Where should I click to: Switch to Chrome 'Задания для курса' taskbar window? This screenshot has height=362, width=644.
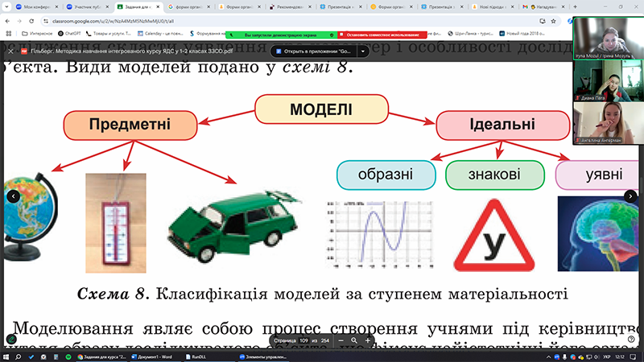102,357
